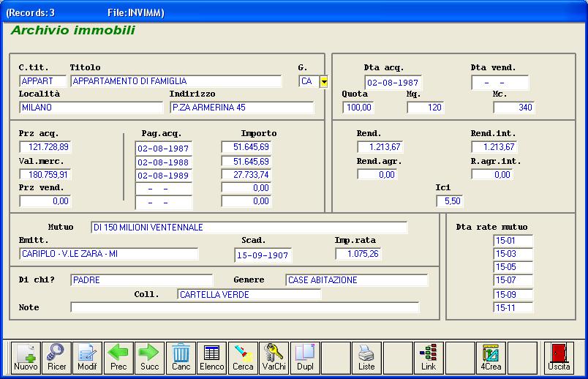588x379 pixels.
Task: Delete record using Canc trash icon
Action: coord(181,358)
